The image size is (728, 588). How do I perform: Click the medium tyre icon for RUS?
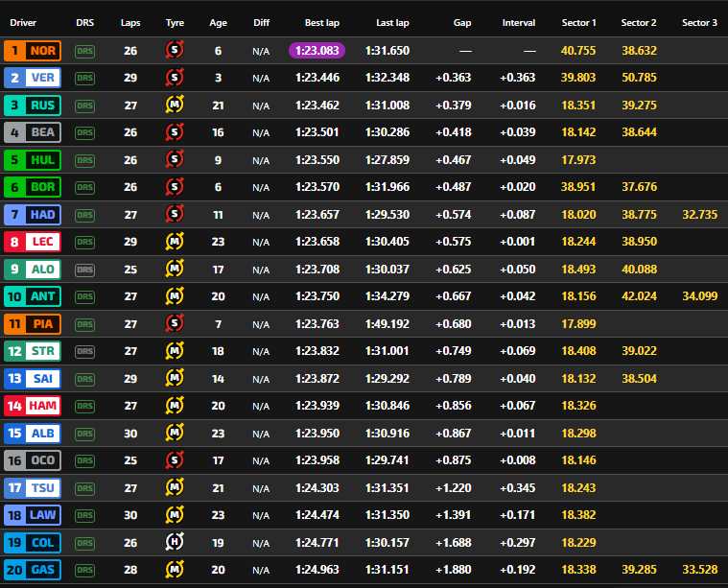[x=175, y=106]
